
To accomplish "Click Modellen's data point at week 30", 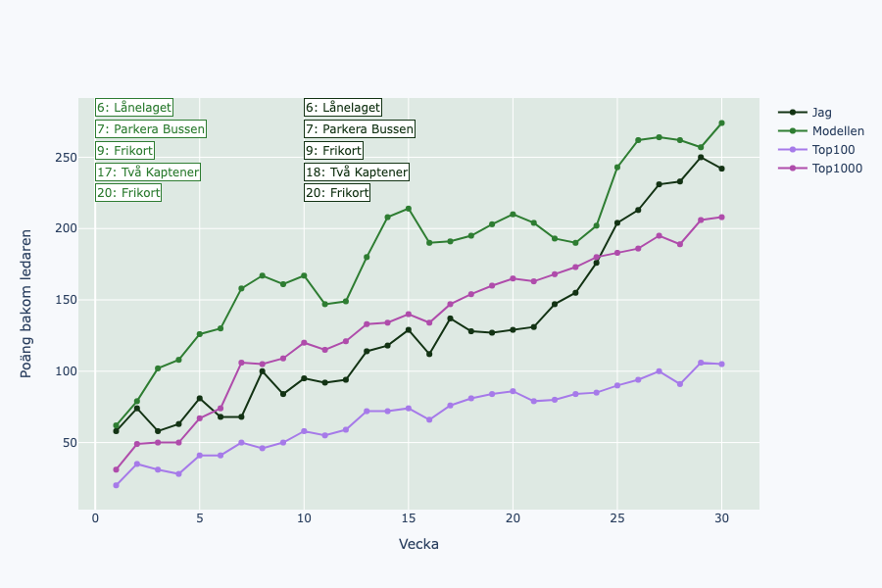I will click(721, 123).
